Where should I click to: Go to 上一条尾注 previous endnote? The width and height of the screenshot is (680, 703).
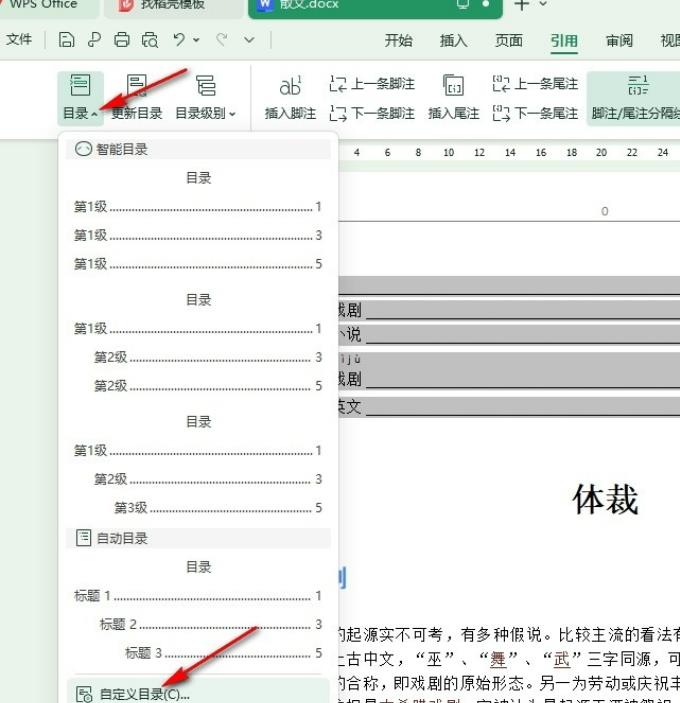[535, 84]
